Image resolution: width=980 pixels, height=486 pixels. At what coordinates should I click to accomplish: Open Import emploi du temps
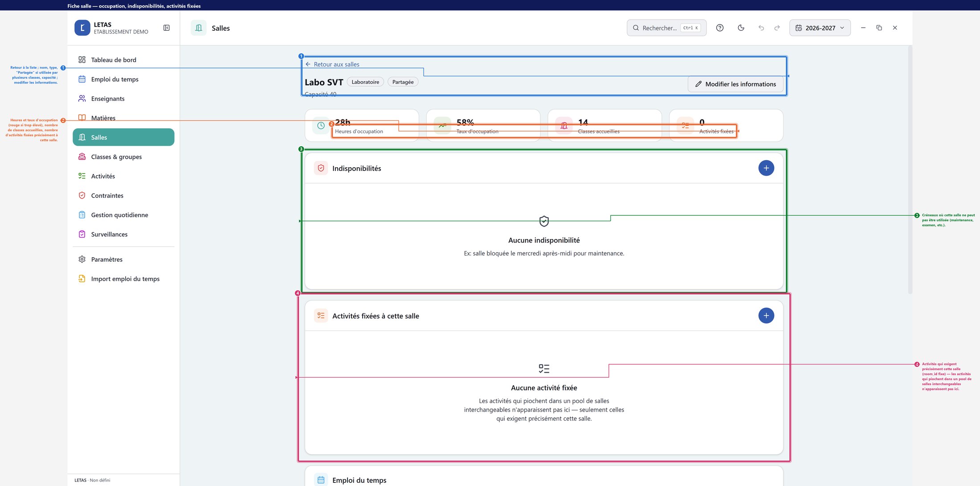123,279
